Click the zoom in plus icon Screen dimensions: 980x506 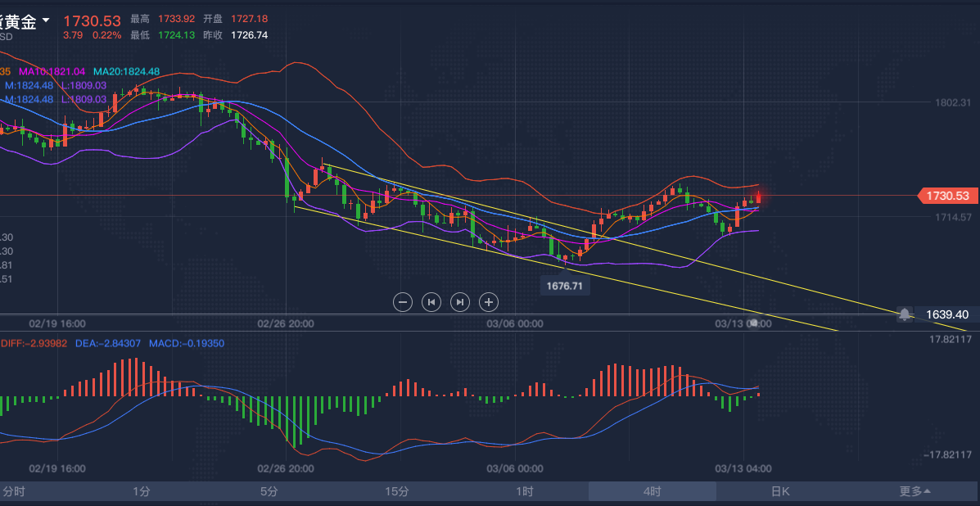point(489,302)
